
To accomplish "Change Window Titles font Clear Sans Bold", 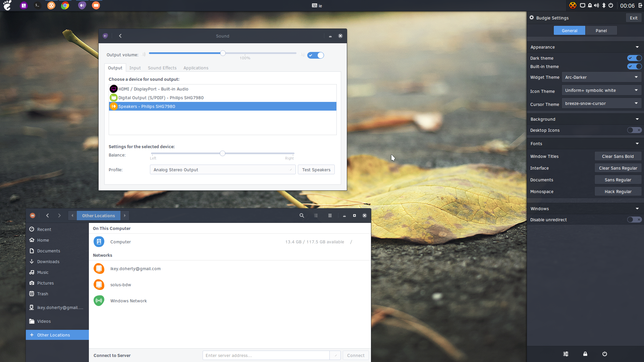I will 618,156.
